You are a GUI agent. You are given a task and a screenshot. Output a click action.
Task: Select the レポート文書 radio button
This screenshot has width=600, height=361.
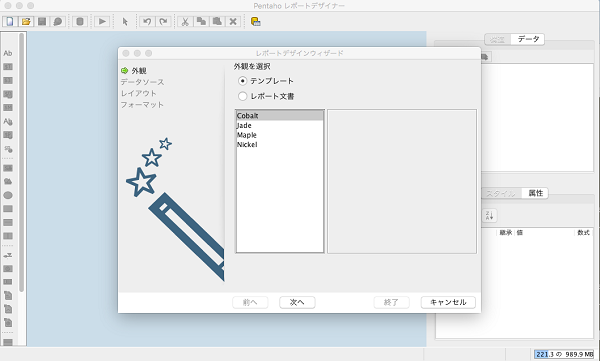(242, 96)
